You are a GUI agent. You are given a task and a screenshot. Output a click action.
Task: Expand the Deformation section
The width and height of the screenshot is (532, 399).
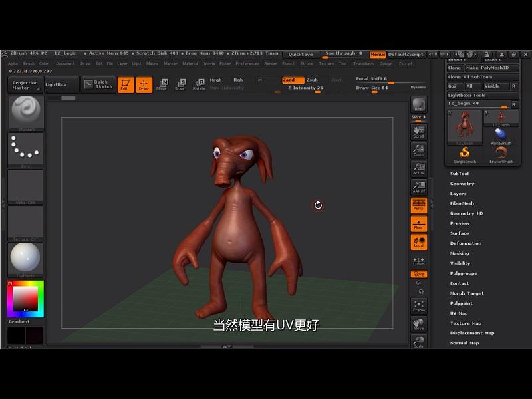click(x=465, y=243)
